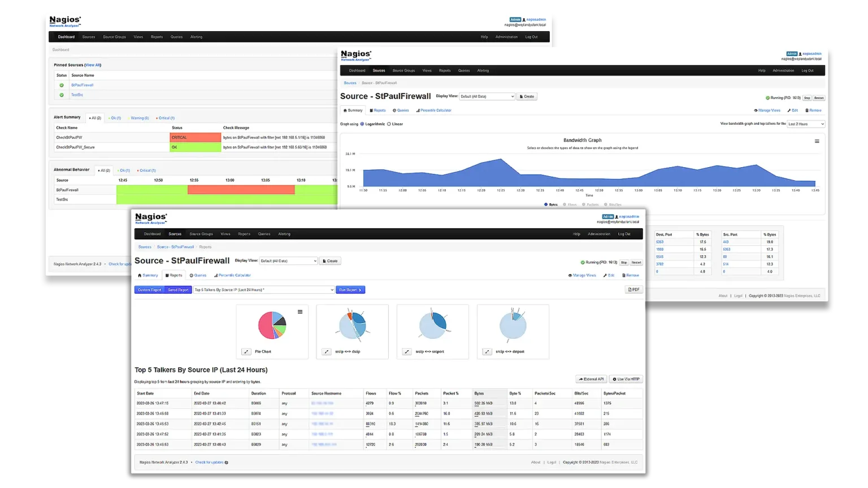Image resolution: width=868 pixels, height=488 pixels.
Task: Open Reports tab in Reports window
Action: pyautogui.click(x=174, y=275)
